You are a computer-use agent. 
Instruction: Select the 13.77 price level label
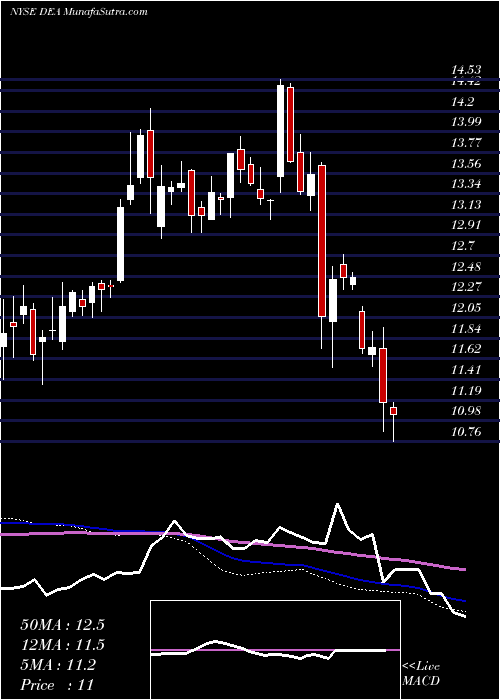point(466,143)
